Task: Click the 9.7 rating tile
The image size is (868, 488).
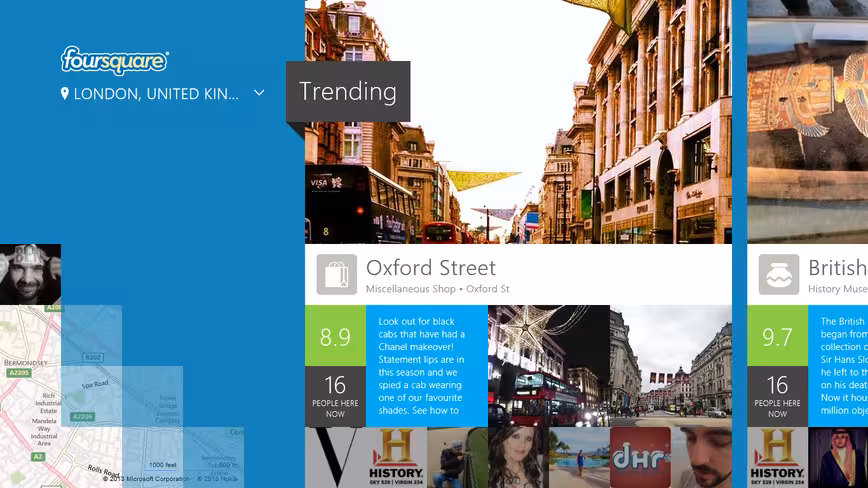Action: (x=778, y=336)
